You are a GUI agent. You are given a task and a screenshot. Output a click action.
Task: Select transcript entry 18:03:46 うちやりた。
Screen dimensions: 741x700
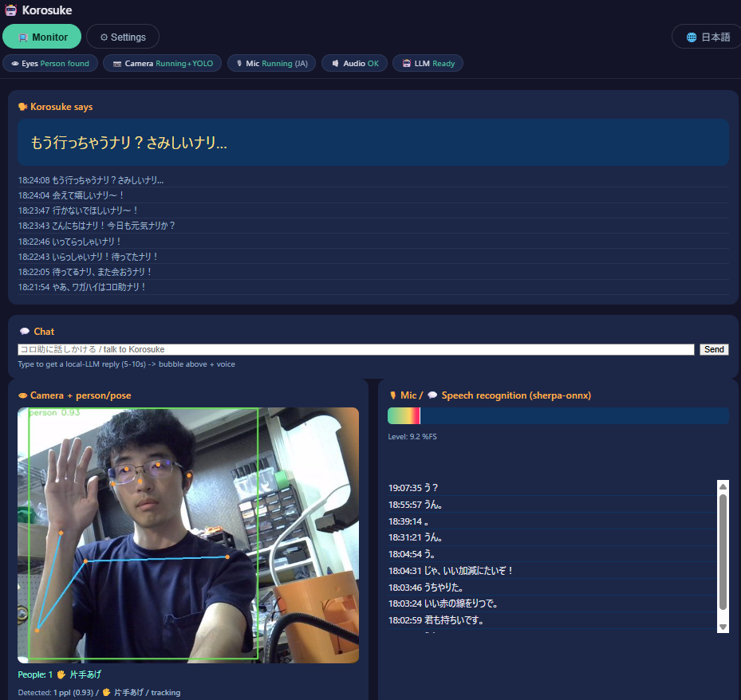click(552, 587)
